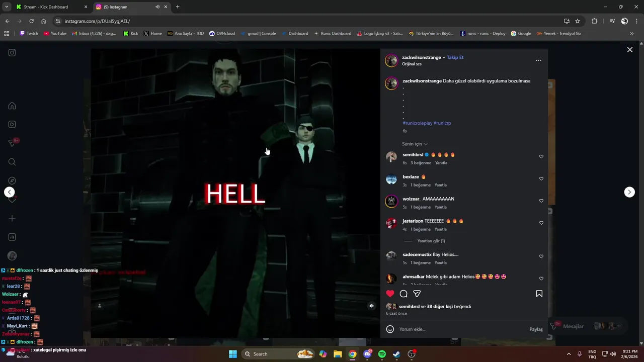The width and height of the screenshot is (644, 362).
Task: Reply to bexlaze's comment via Yanıtla
Action: [440, 185]
